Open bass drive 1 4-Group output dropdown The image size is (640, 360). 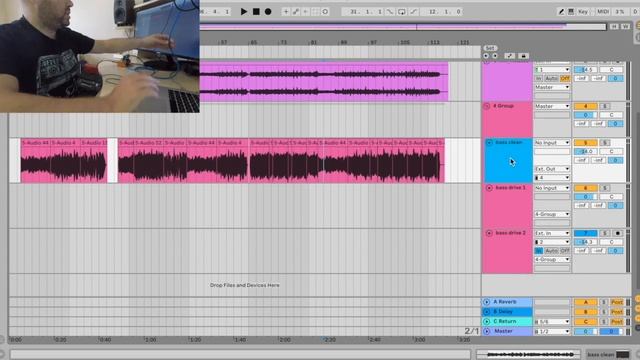(x=552, y=214)
